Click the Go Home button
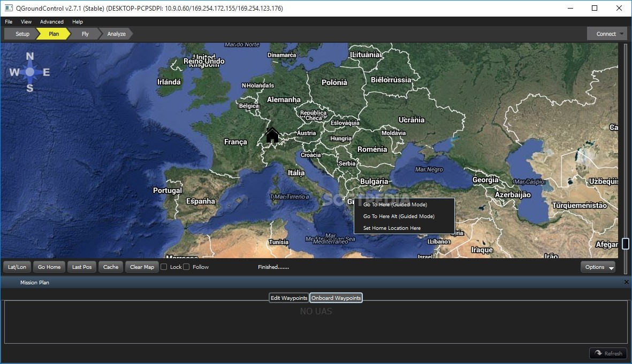The width and height of the screenshot is (632, 364). pyautogui.click(x=49, y=267)
